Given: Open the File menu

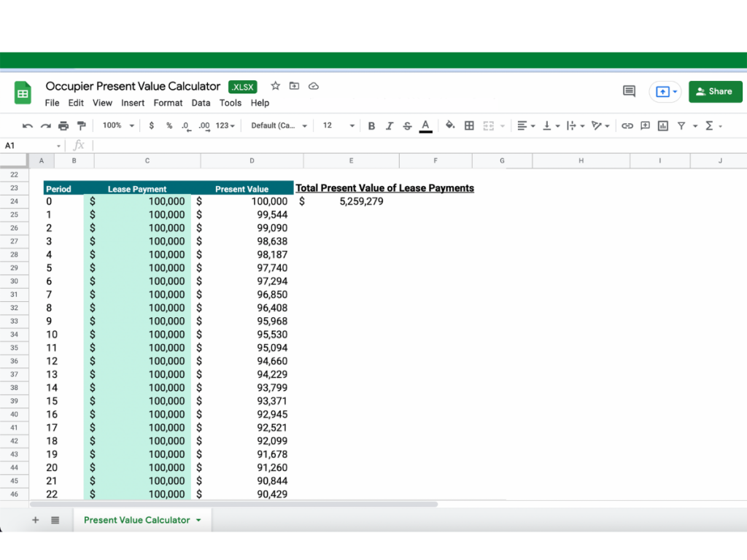Looking at the screenshot, I should coord(52,103).
